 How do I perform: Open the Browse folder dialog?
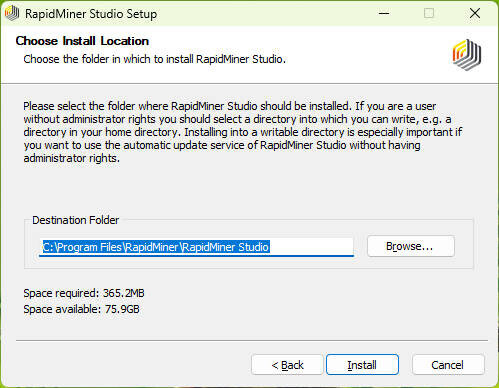411,246
